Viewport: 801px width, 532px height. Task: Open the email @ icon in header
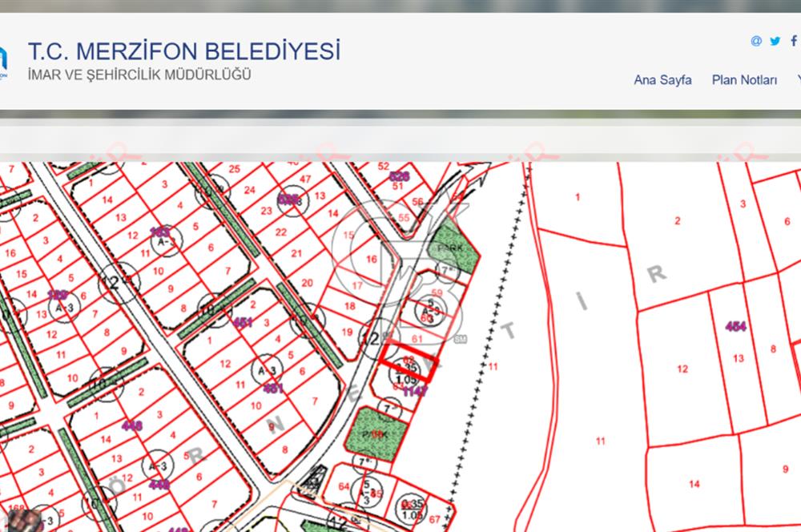756,41
